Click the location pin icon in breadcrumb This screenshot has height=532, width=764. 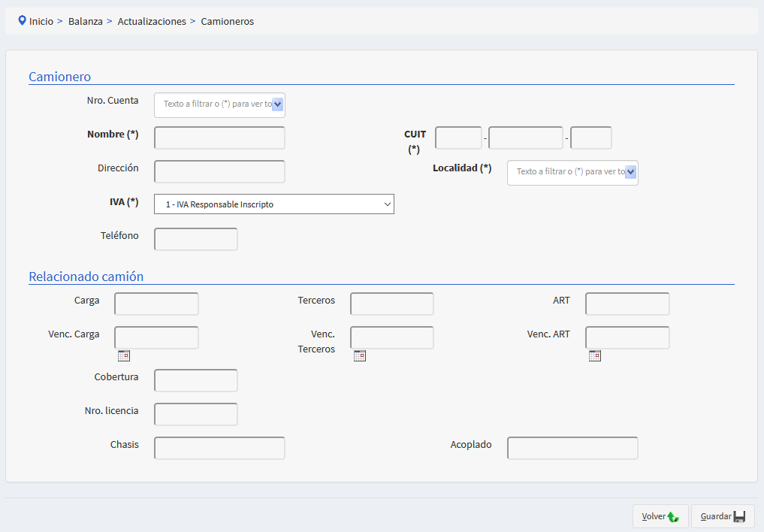coord(22,21)
